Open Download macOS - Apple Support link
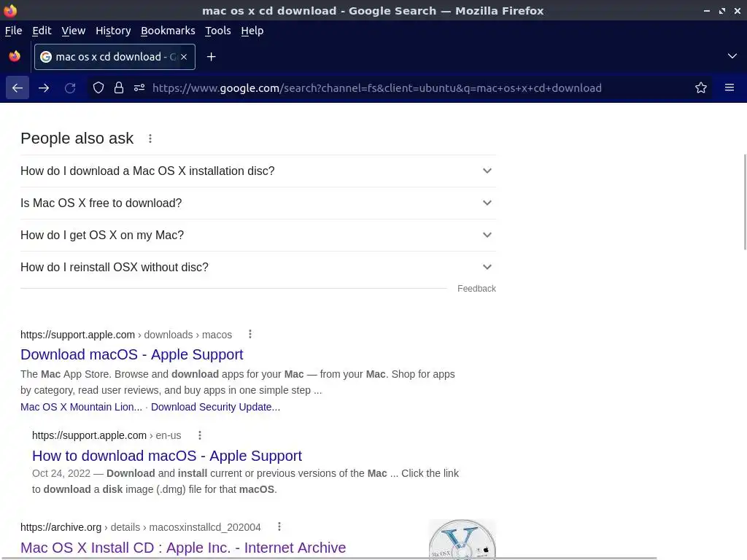747x560 pixels. (x=131, y=354)
